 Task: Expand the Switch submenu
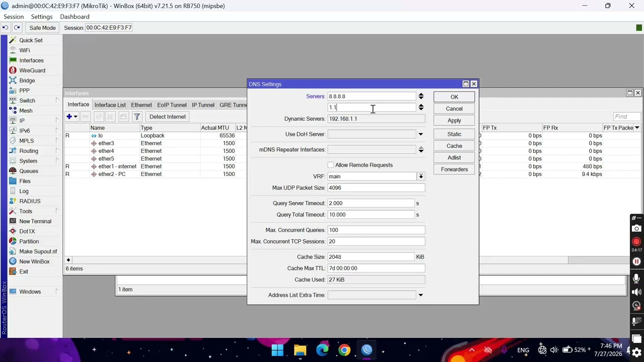pos(57,101)
